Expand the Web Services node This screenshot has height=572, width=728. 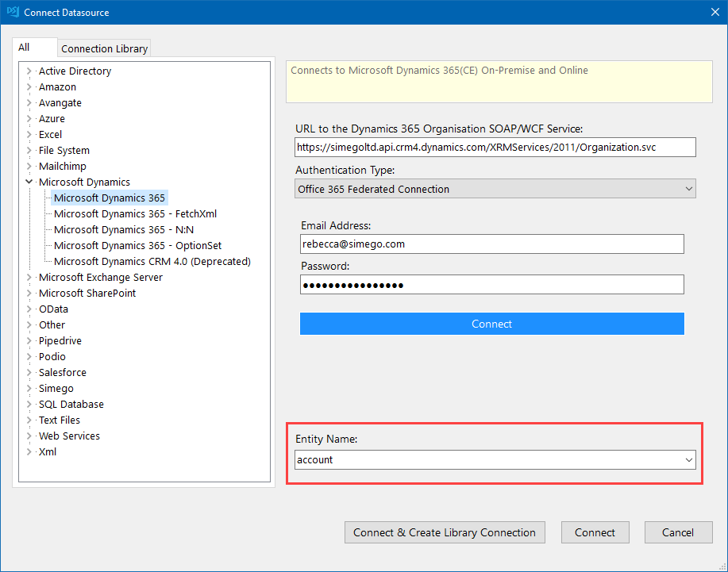[x=29, y=436]
